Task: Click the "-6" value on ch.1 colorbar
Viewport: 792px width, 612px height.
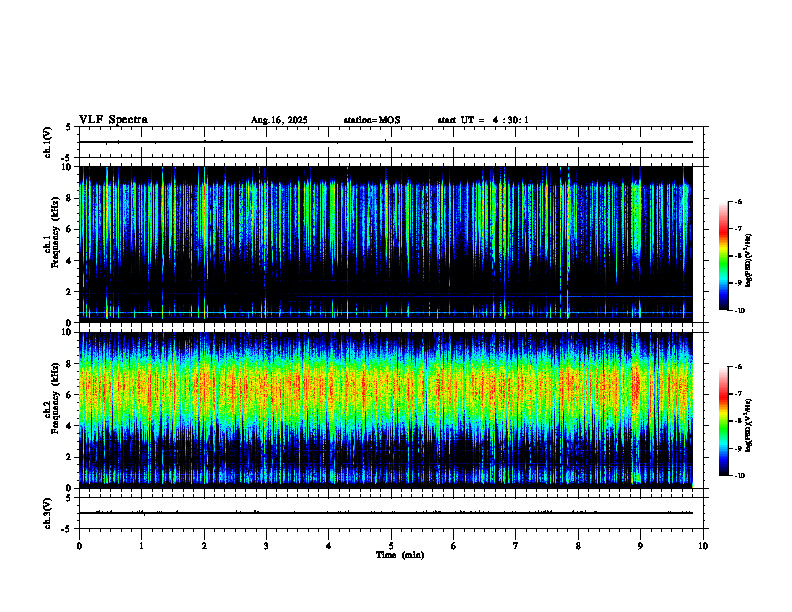Action: tap(738, 201)
